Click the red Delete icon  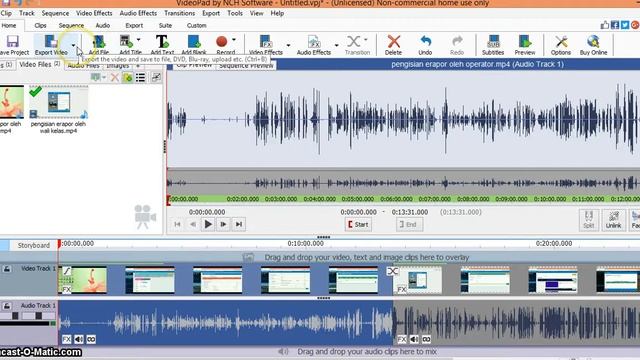tap(393, 42)
